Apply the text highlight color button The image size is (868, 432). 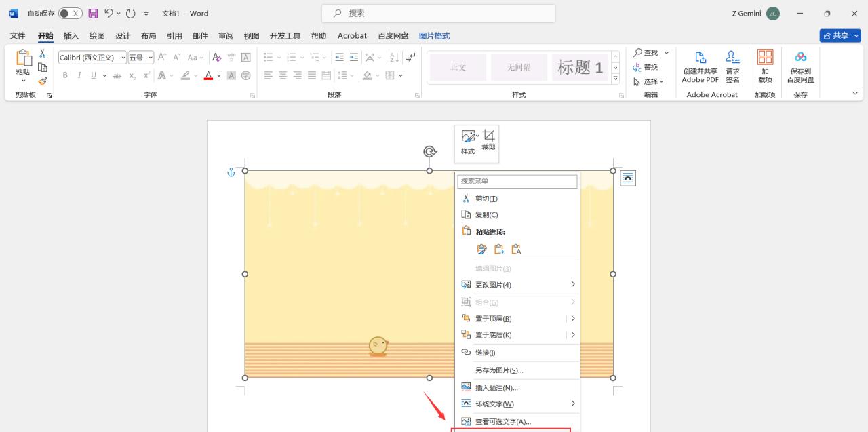pyautogui.click(x=185, y=75)
